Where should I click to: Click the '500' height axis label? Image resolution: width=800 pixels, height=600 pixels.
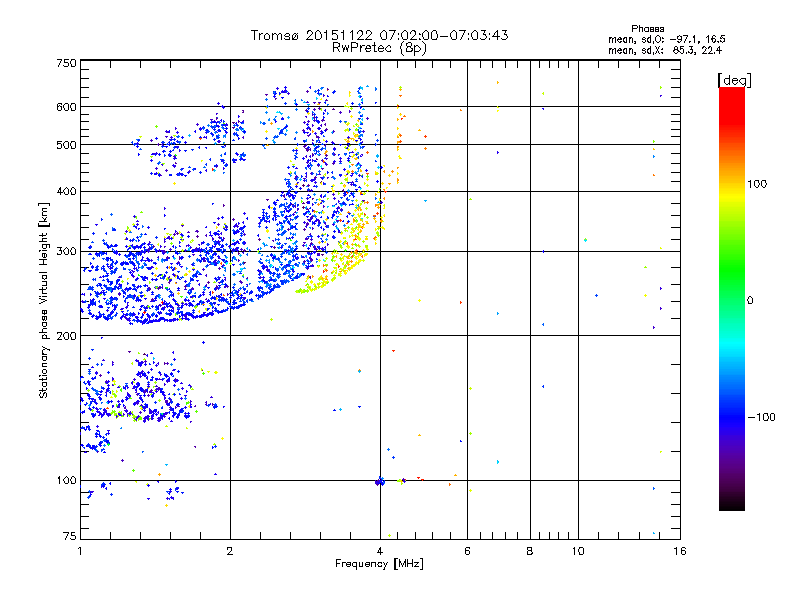pyautogui.click(x=67, y=145)
